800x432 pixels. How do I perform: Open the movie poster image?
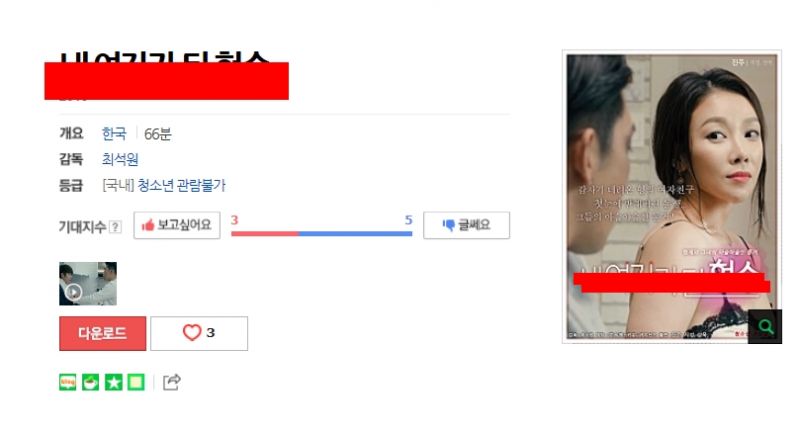point(671,196)
